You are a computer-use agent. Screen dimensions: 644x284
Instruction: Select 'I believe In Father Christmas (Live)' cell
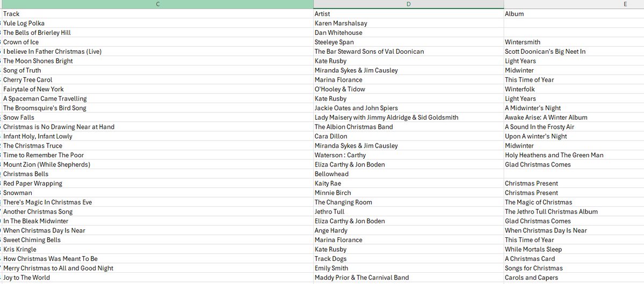(158, 52)
